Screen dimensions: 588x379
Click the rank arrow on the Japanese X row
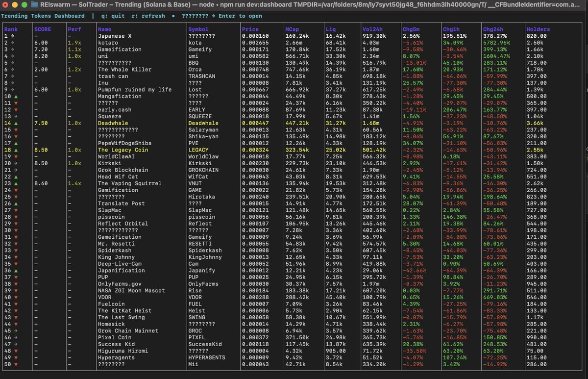pyautogui.click(x=13, y=36)
